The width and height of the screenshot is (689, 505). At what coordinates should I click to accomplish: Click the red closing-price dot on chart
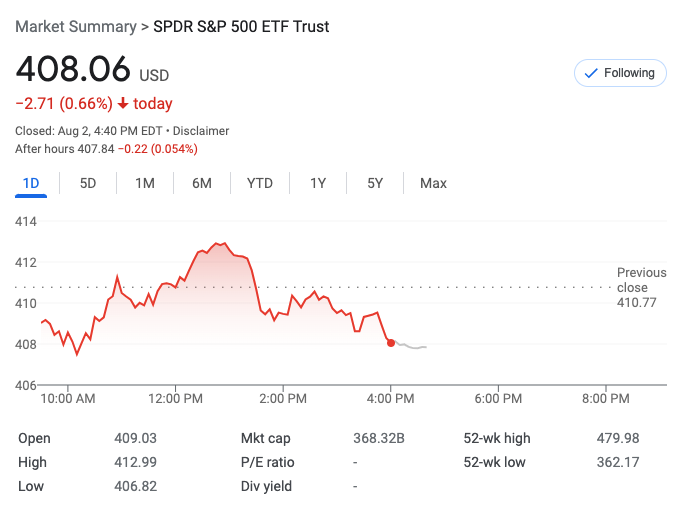pyautogui.click(x=390, y=343)
